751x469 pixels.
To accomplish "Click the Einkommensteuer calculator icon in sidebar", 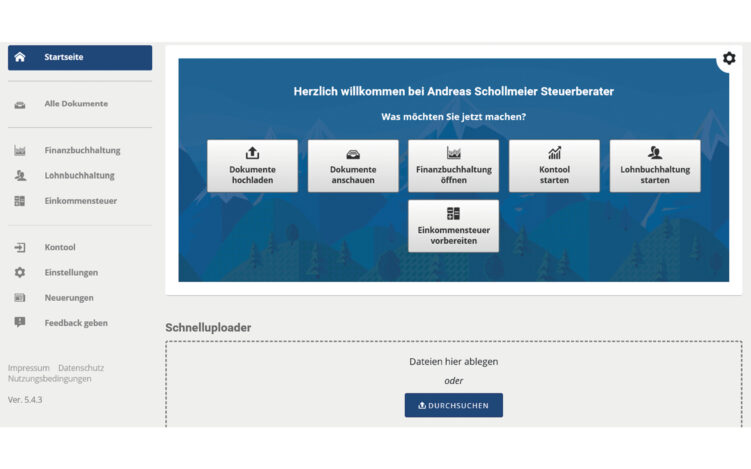I will (20, 201).
